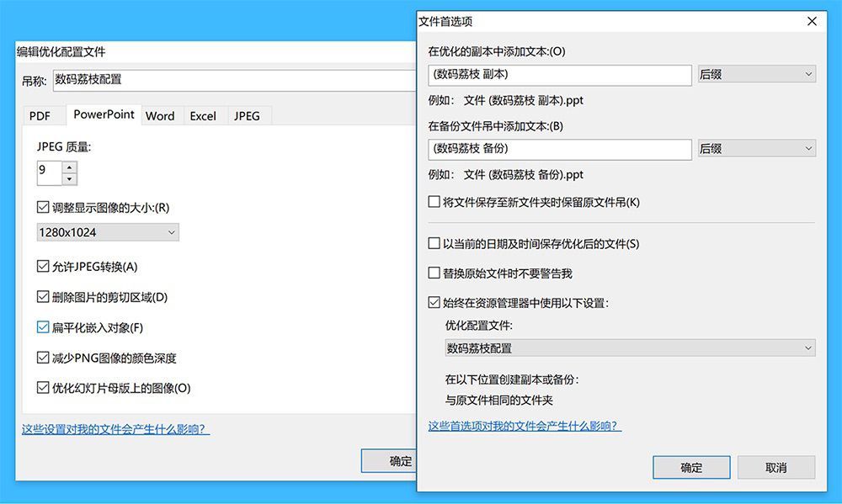Screen dimensions: 842x504
Task: Click the 名称 text field
Action: click(235, 80)
